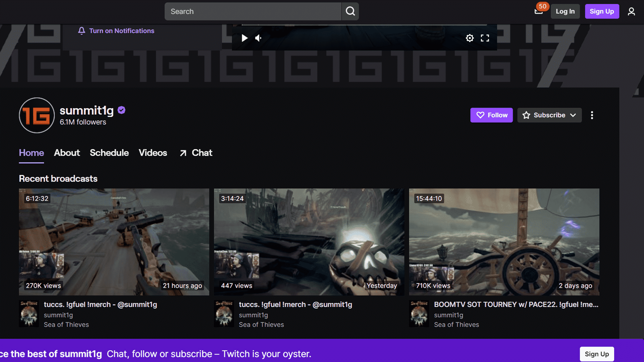Click the Turn on Notifications bell icon
Screen dimensions: 644x362
pyautogui.click(x=82, y=31)
